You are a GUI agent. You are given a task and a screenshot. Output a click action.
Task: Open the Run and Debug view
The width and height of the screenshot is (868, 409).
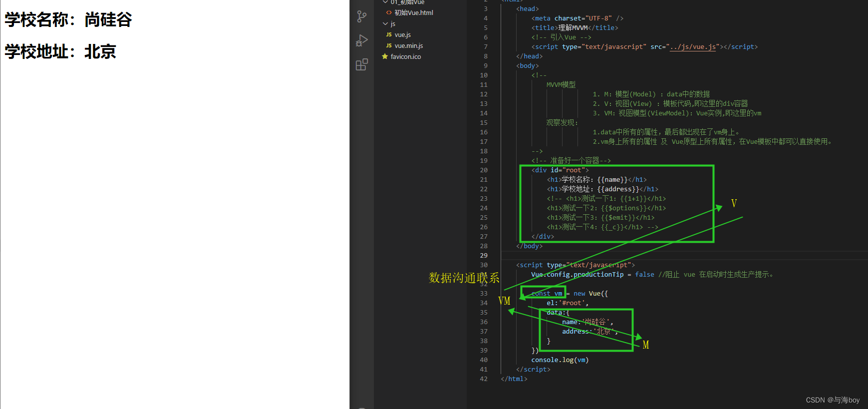362,40
